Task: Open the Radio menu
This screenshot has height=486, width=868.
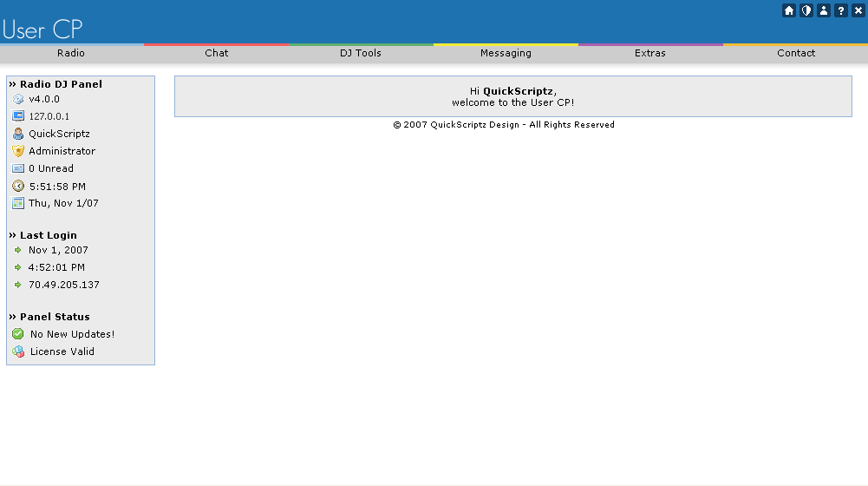Action: tap(71, 53)
